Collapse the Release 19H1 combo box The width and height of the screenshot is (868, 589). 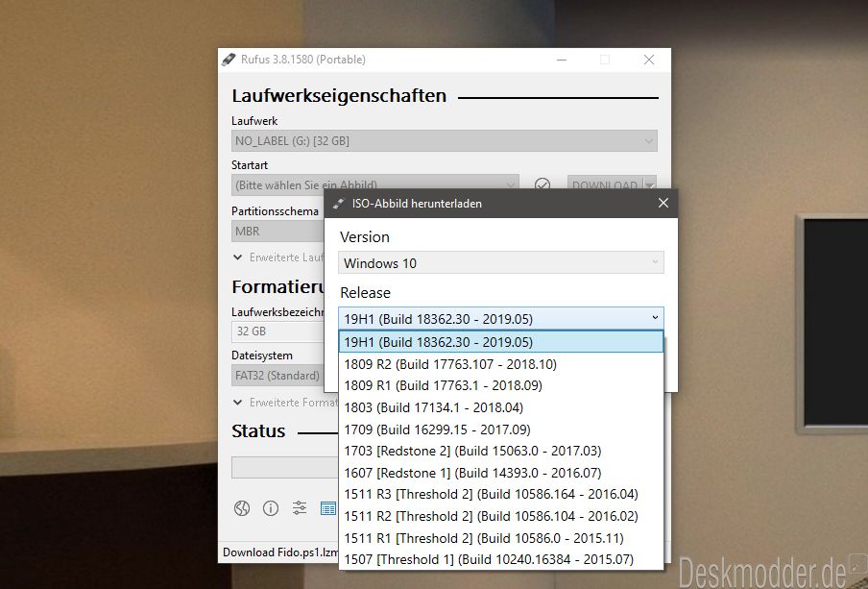[x=501, y=319]
